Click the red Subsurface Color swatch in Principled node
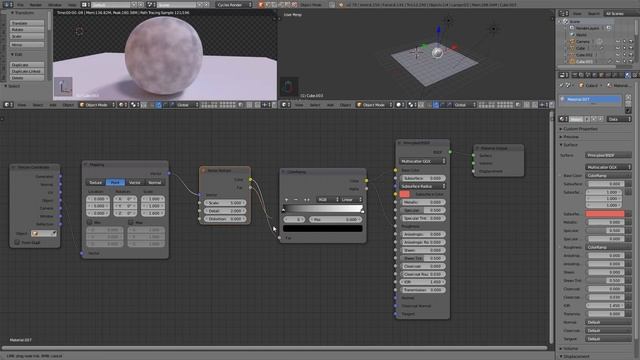Viewport: 640px width, 360px height. tap(404, 194)
